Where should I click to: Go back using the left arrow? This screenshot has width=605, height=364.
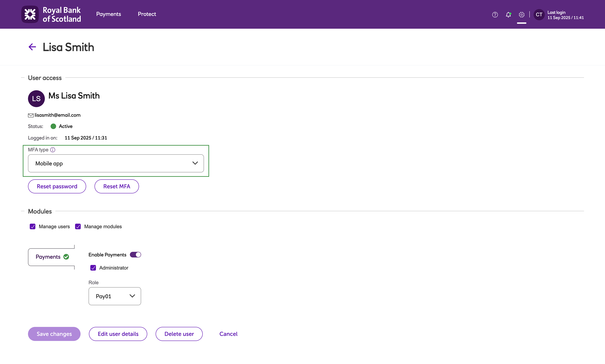32,47
